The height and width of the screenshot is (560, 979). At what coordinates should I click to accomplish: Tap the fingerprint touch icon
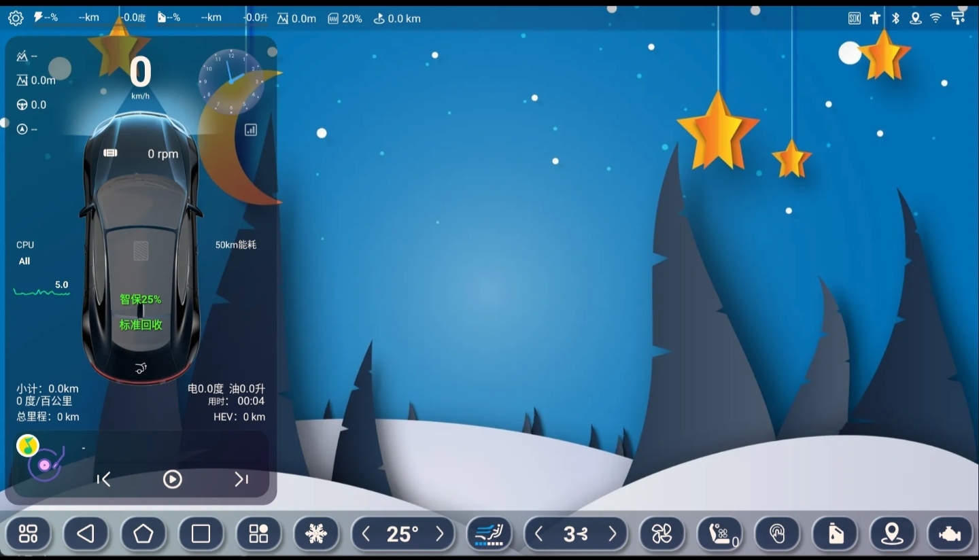pos(777,534)
